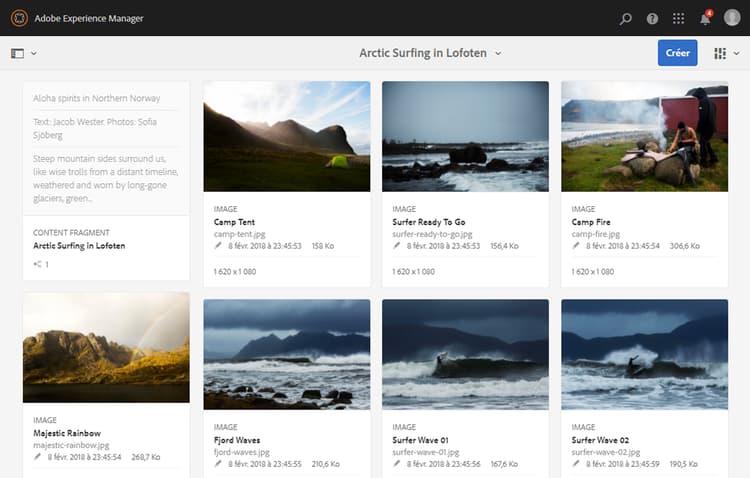Click the pencil icon on Surfer Wave 02
Viewport: 750px width, 478px height.
576,464
